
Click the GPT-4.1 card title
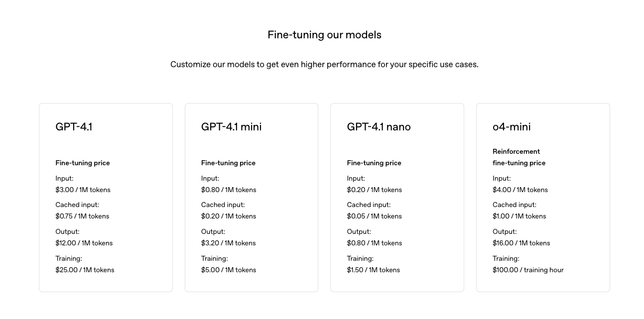[x=74, y=127]
